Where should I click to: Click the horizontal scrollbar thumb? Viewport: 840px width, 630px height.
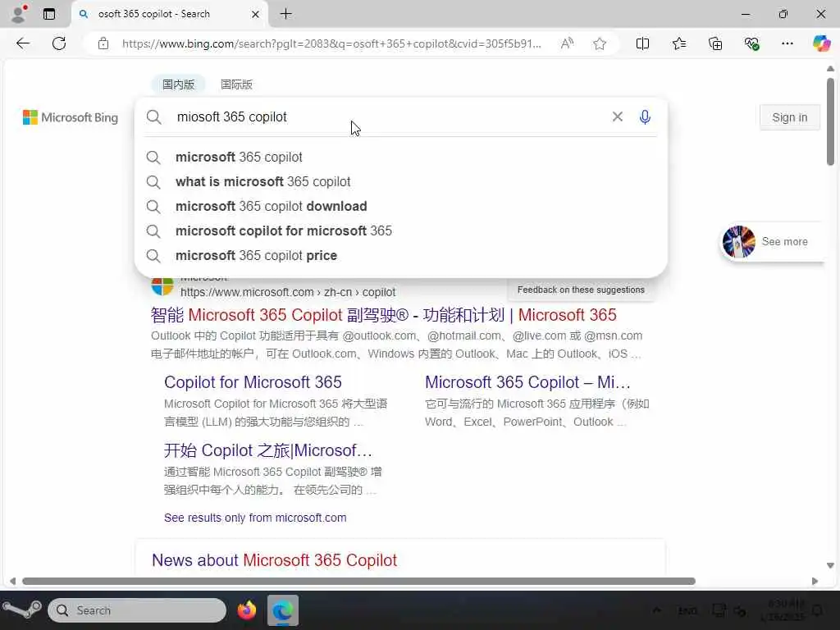pos(359,582)
